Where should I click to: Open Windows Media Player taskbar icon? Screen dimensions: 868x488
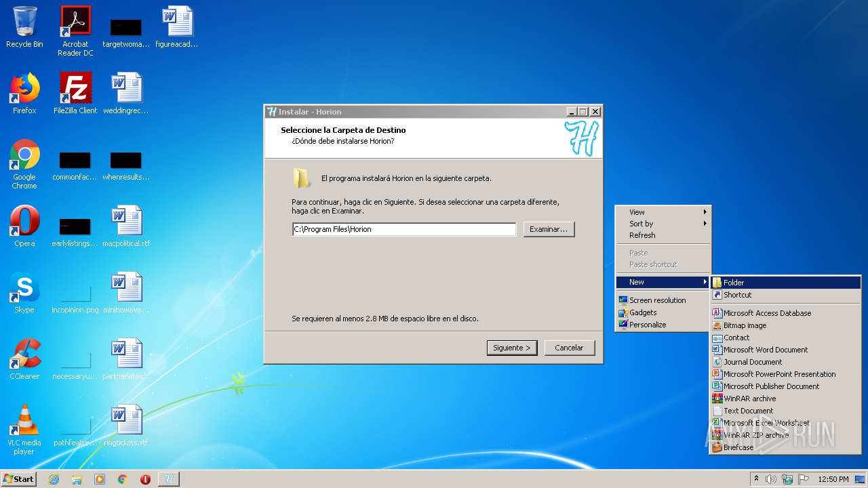[100, 479]
